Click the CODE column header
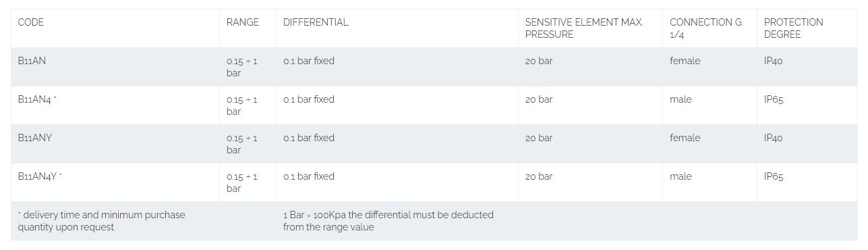Image resolution: width=868 pixels, height=250 pixels. click(31, 22)
